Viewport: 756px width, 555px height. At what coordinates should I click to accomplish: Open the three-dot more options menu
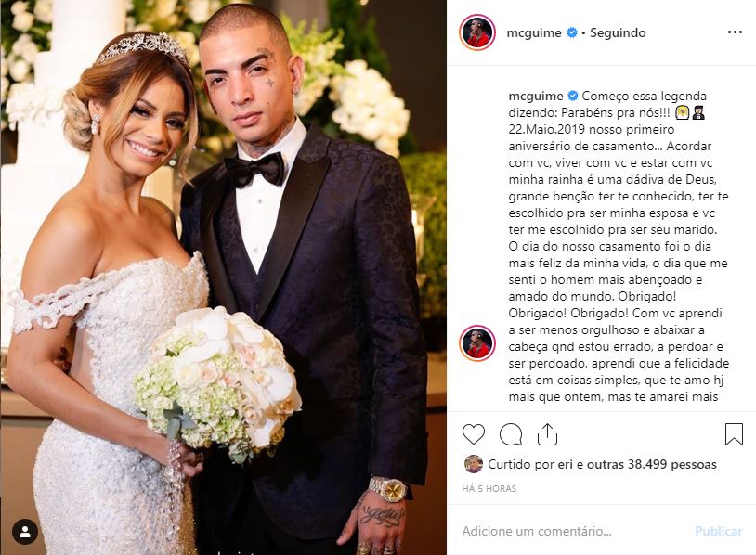[x=735, y=32]
